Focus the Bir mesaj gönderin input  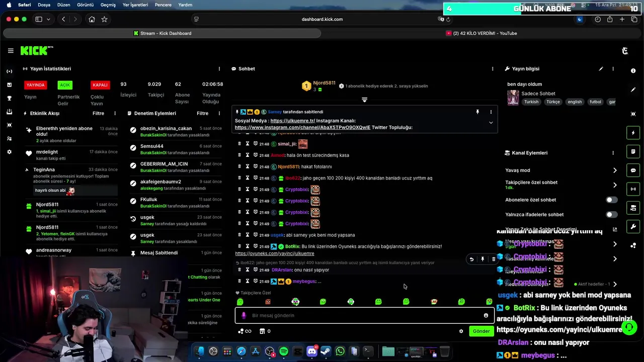click(365, 316)
